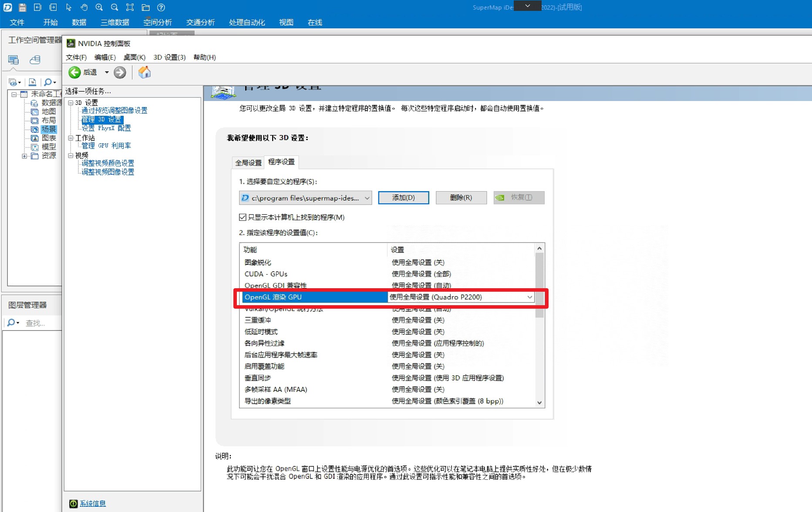Click the workspace manager computer icon
Image resolution: width=812 pixels, height=512 pixels.
coord(13,60)
